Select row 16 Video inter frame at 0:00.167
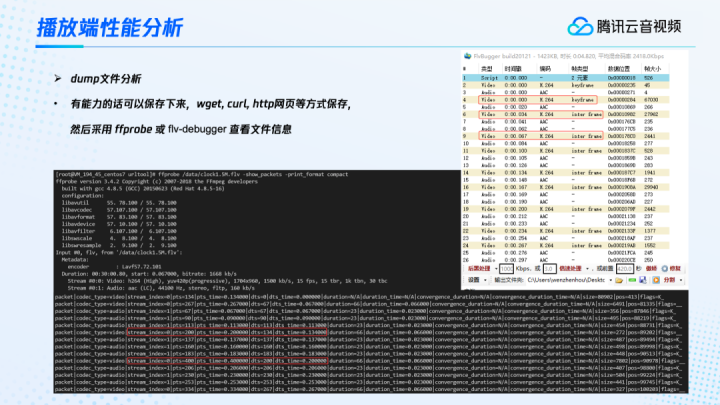720x405 pixels. [x=565, y=187]
